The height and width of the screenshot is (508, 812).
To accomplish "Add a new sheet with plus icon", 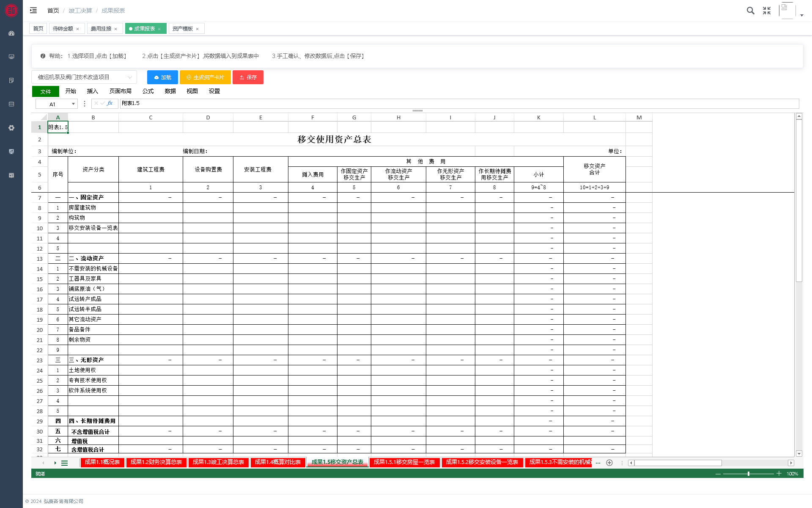I will point(609,463).
